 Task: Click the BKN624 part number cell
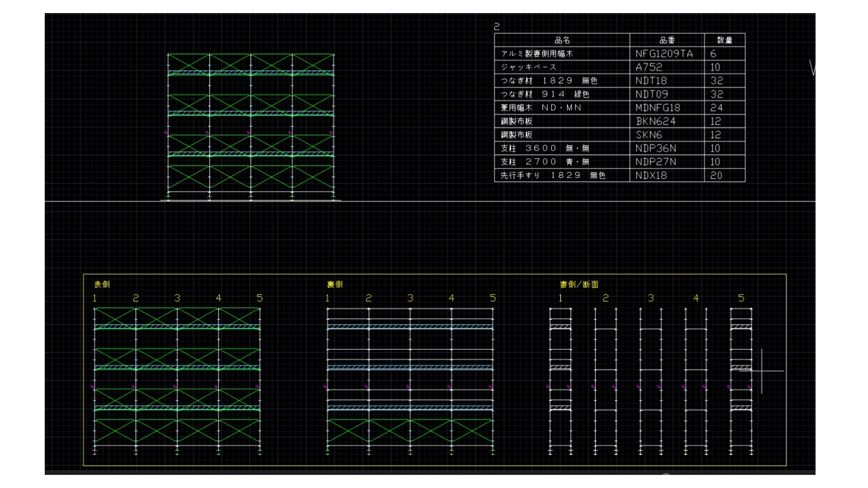pyautogui.click(x=656, y=122)
